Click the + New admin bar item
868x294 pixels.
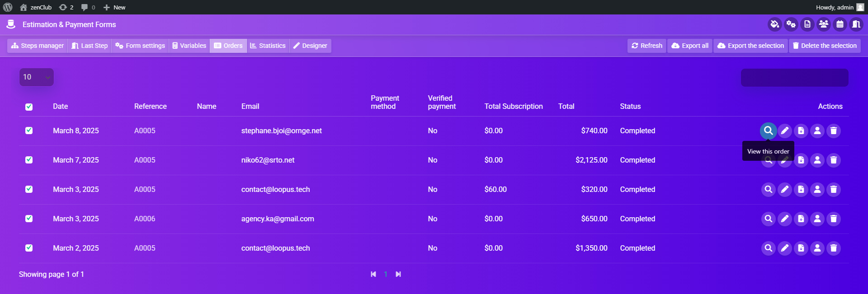pyautogui.click(x=114, y=7)
